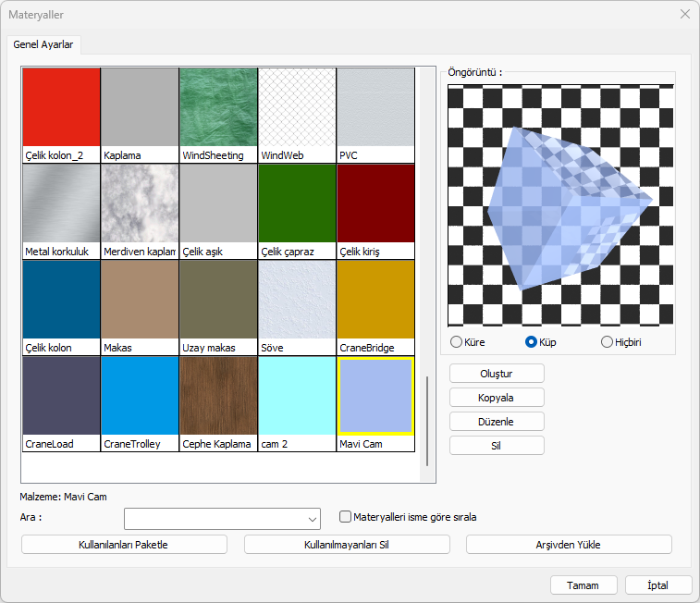Enable Materyalleri isme göre sırala checkbox
This screenshot has height=603, width=700.
point(346,517)
